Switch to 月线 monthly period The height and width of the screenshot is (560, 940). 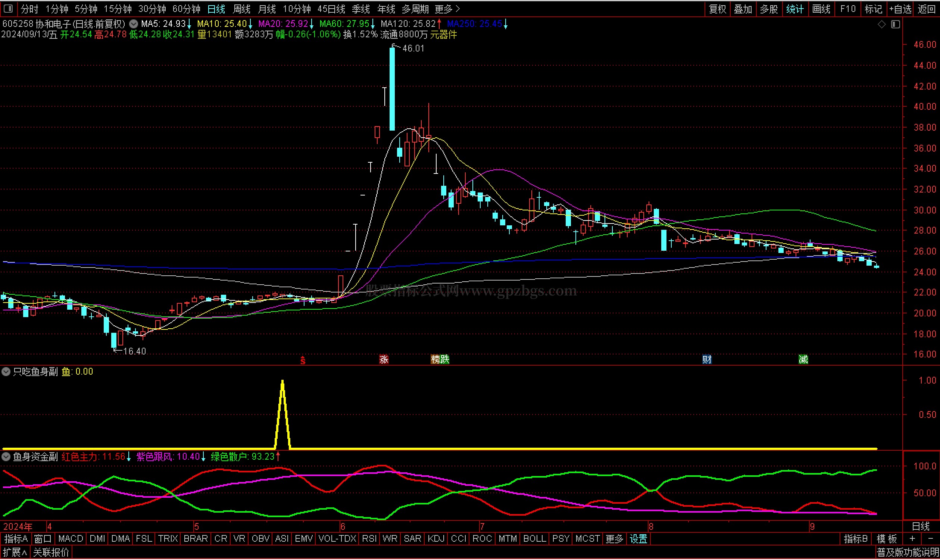pos(267,9)
